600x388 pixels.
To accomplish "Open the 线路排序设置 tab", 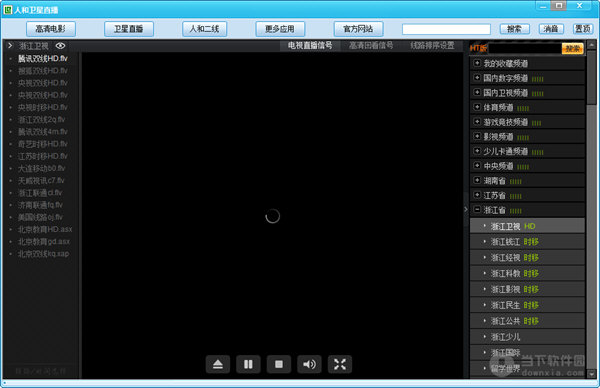I will pos(432,46).
